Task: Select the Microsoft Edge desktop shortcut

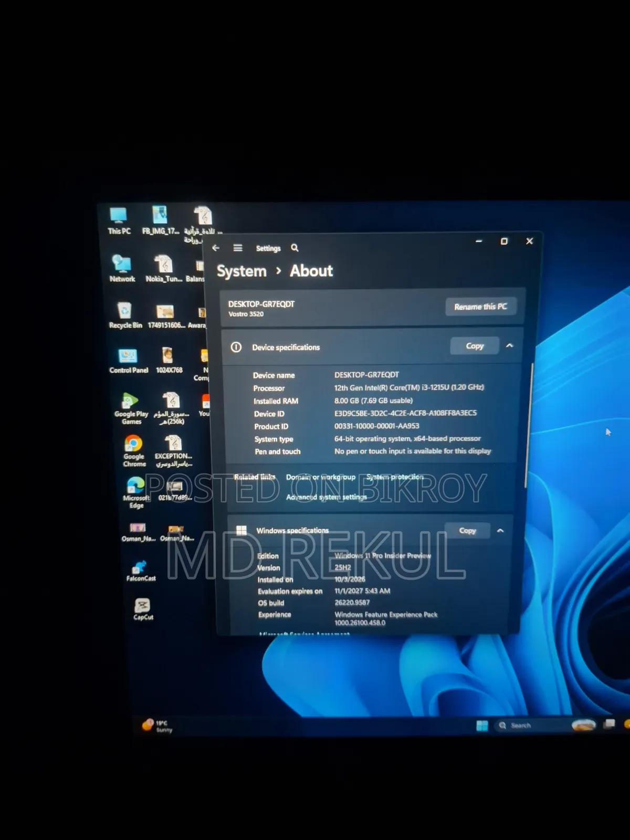Action: click(x=136, y=492)
